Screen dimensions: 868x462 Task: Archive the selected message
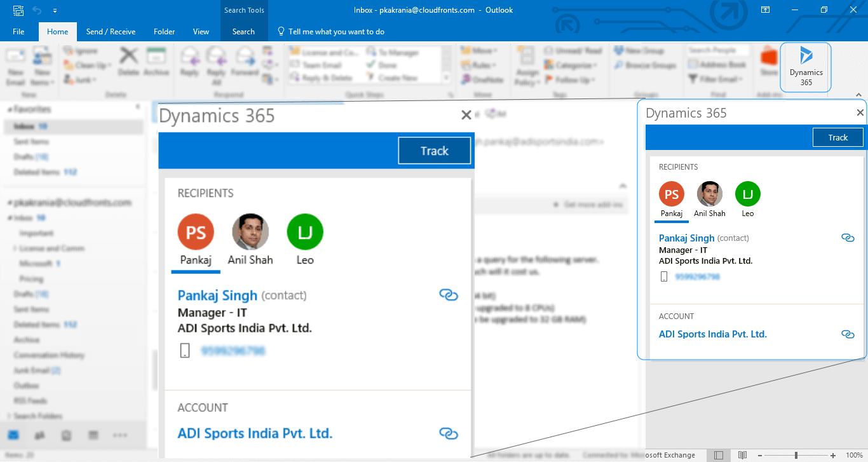pyautogui.click(x=156, y=62)
